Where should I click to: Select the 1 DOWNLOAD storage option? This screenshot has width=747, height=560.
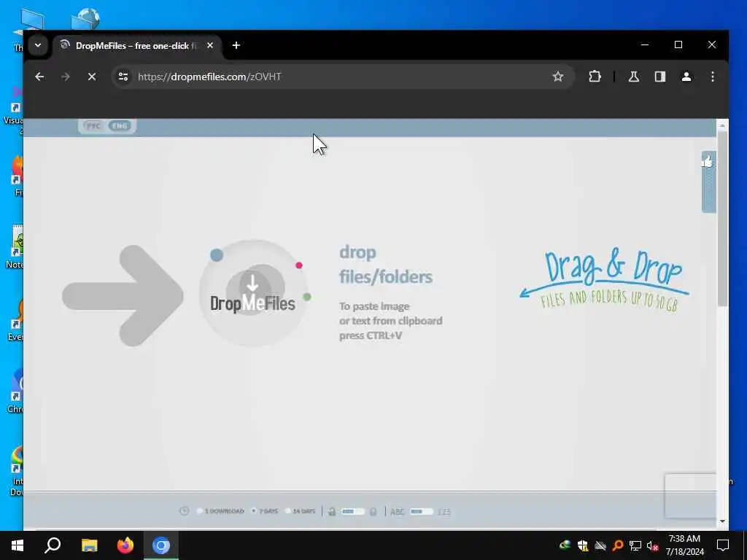coord(220,511)
